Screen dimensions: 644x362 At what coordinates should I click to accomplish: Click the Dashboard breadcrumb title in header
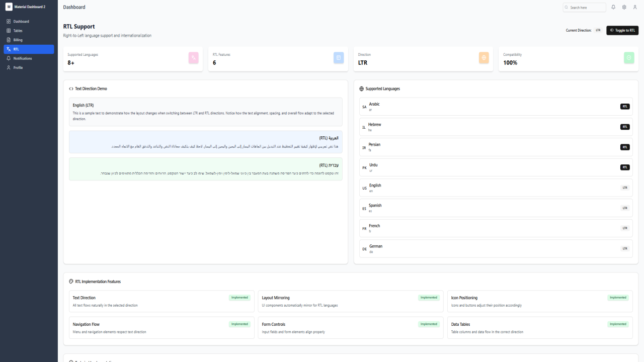74,7
